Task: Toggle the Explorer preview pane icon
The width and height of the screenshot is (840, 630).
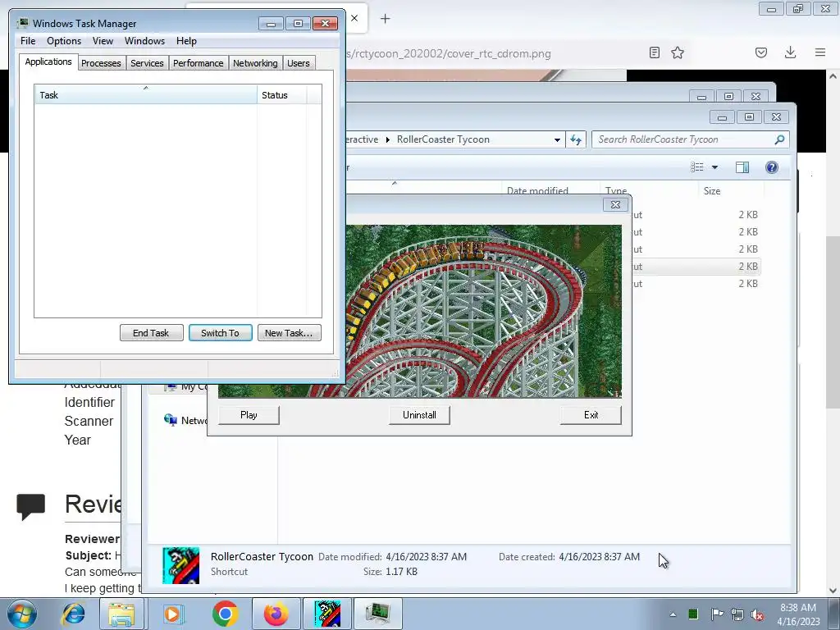Action: [742, 167]
